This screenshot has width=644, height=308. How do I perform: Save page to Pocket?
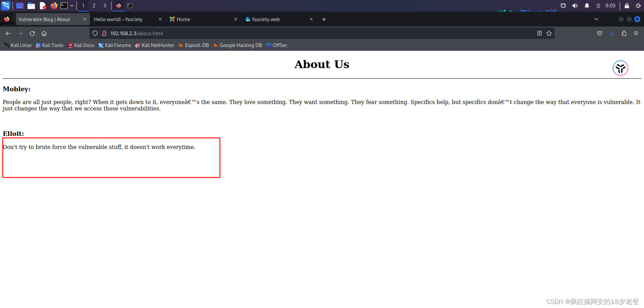pos(600,33)
